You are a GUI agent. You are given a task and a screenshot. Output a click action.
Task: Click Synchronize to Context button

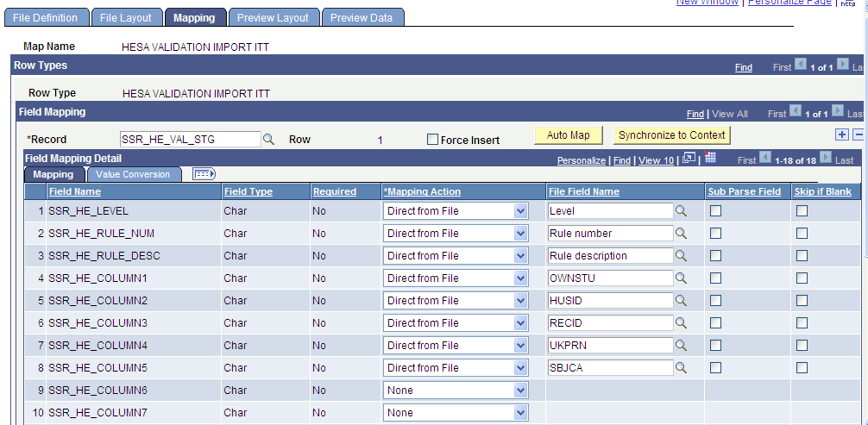(x=672, y=135)
